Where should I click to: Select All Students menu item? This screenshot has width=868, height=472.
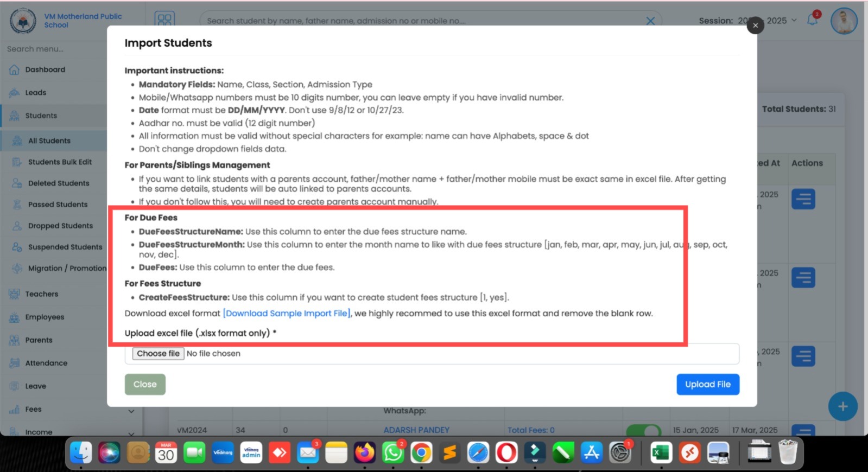point(49,141)
